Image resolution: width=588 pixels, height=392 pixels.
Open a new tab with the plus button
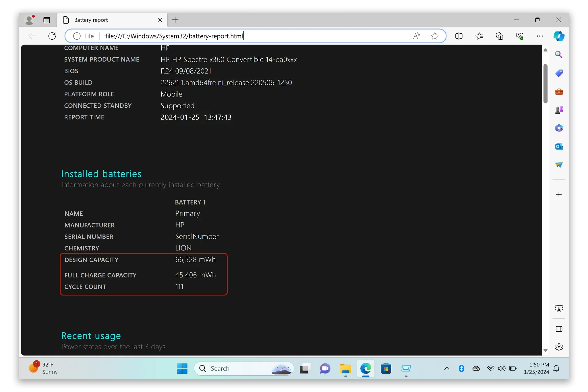click(175, 20)
